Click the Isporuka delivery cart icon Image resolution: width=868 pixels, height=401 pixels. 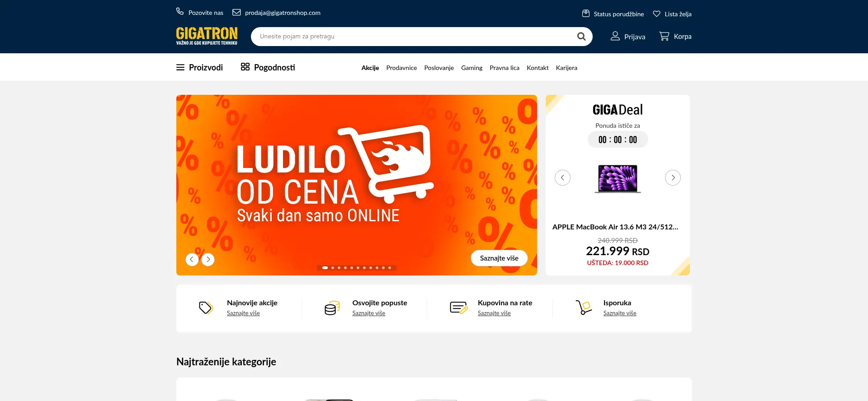pos(584,308)
